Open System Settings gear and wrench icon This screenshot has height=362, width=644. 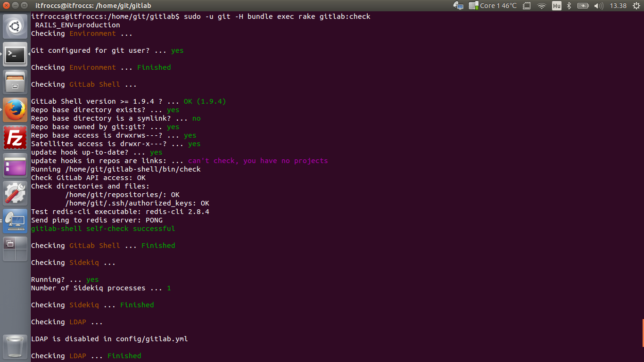tap(15, 193)
